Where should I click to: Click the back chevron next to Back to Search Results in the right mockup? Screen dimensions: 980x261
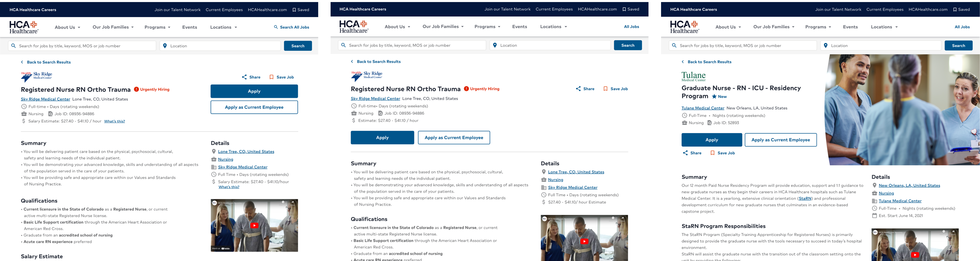[683, 62]
